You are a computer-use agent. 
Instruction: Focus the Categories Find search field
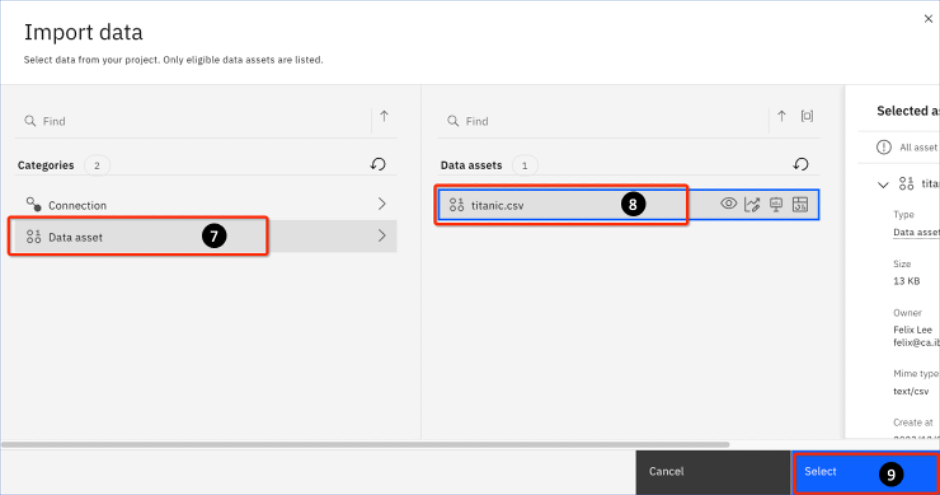(x=193, y=121)
